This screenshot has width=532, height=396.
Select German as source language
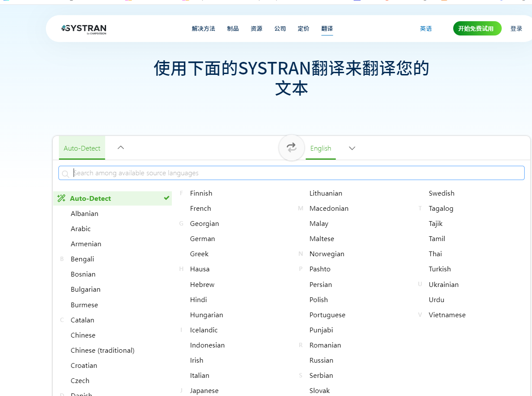click(203, 238)
